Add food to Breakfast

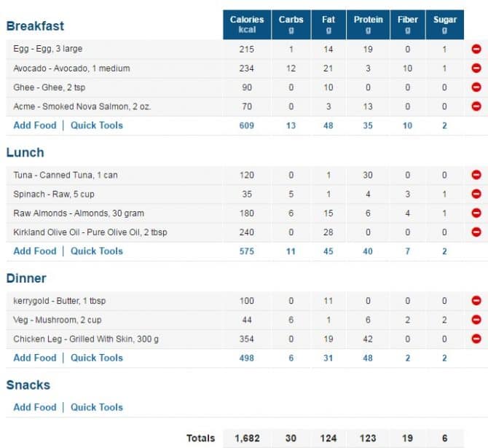point(35,125)
